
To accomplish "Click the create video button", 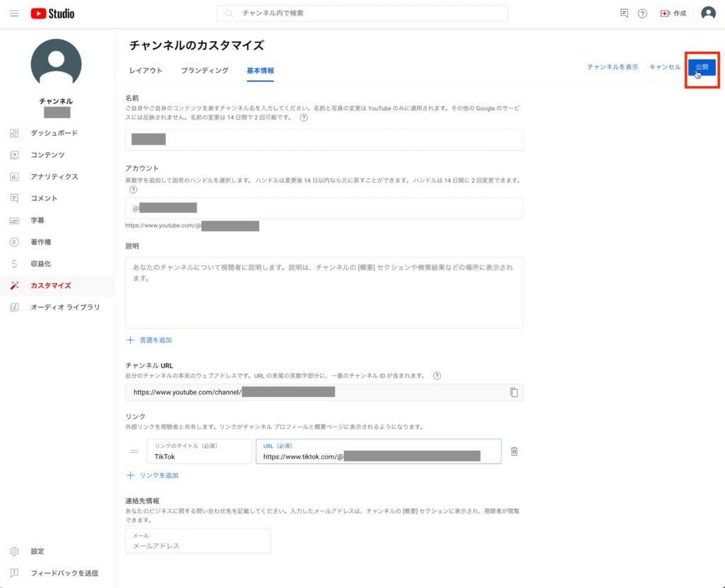I will pyautogui.click(x=673, y=13).
